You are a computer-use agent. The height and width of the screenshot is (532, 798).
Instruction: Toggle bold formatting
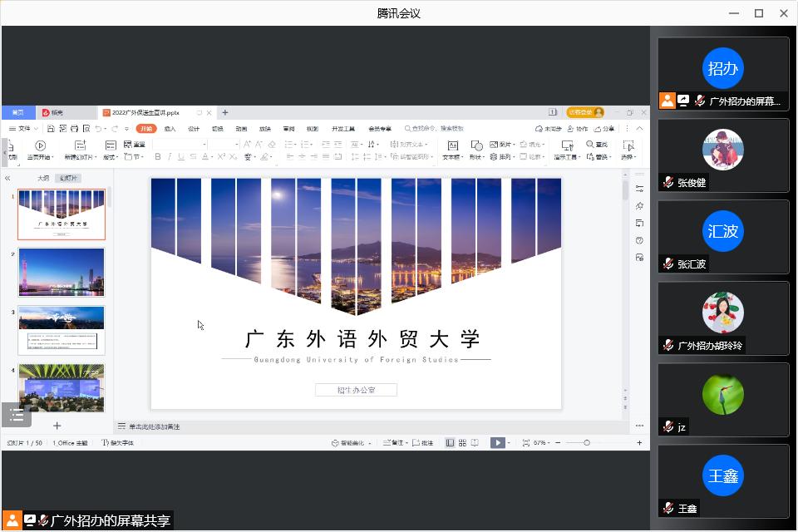tap(156, 156)
